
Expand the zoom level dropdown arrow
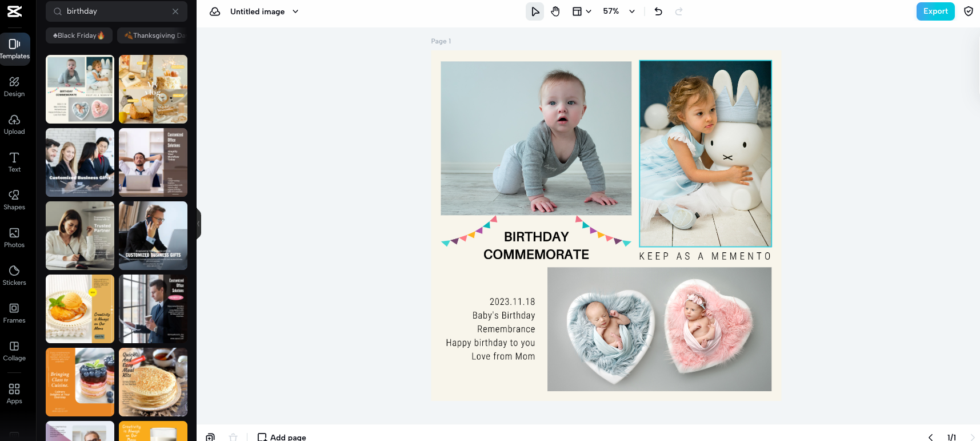coord(632,11)
